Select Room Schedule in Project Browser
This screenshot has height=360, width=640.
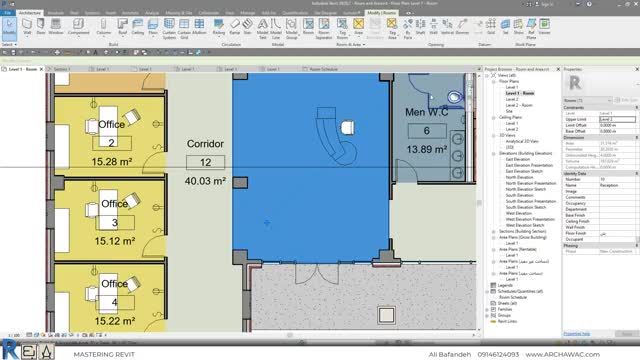tap(513, 297)
